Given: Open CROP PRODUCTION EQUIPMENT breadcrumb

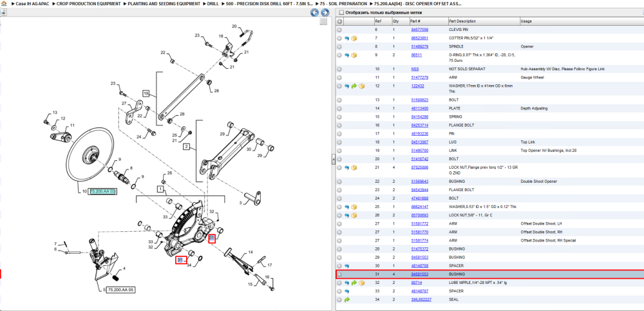Looking at the screenshot, I should tap(89, 3).
